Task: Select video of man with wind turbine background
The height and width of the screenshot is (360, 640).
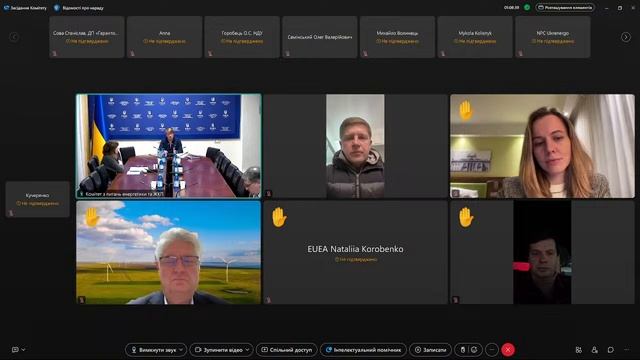Action: 169,252
